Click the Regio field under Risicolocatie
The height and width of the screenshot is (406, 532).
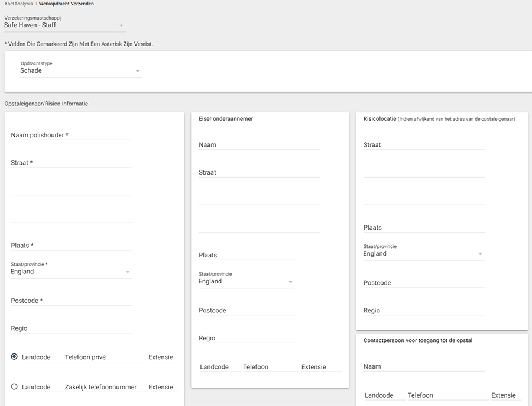point(424,311)
